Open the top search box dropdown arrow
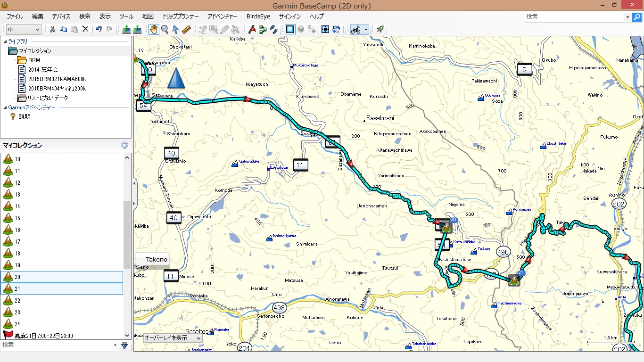The image size is (644, 362). 627,17
